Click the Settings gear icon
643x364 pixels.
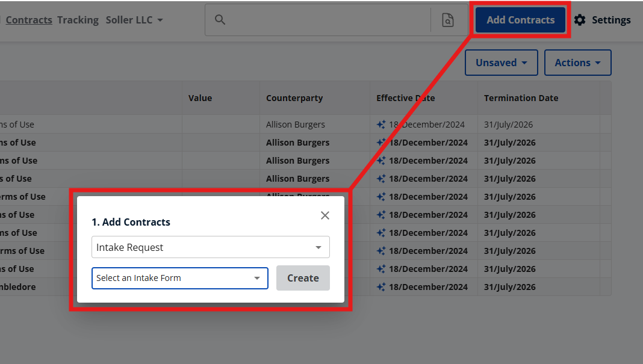pyautogui.click(x=579, y=20)
